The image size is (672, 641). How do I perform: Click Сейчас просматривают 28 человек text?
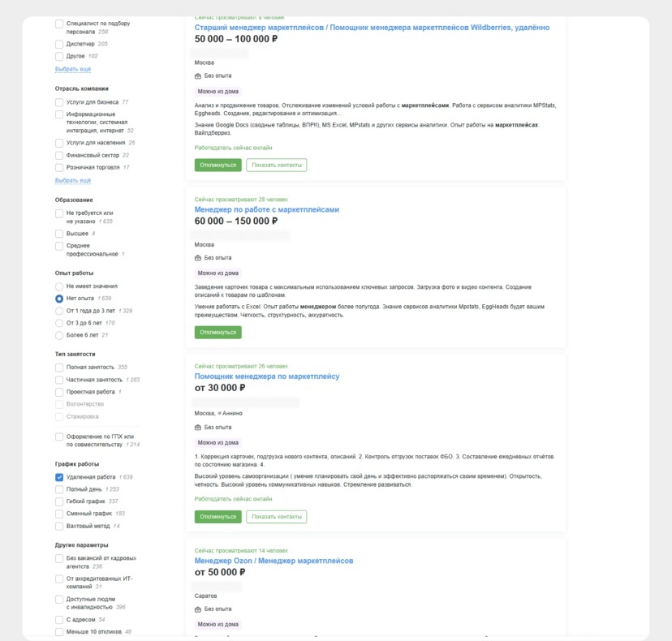pyautogui.click(x=241, y=200)
